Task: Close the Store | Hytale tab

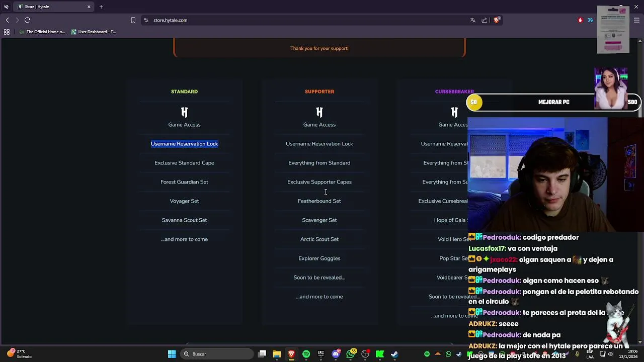Action: pyautogui.click(x=89, y=7)
